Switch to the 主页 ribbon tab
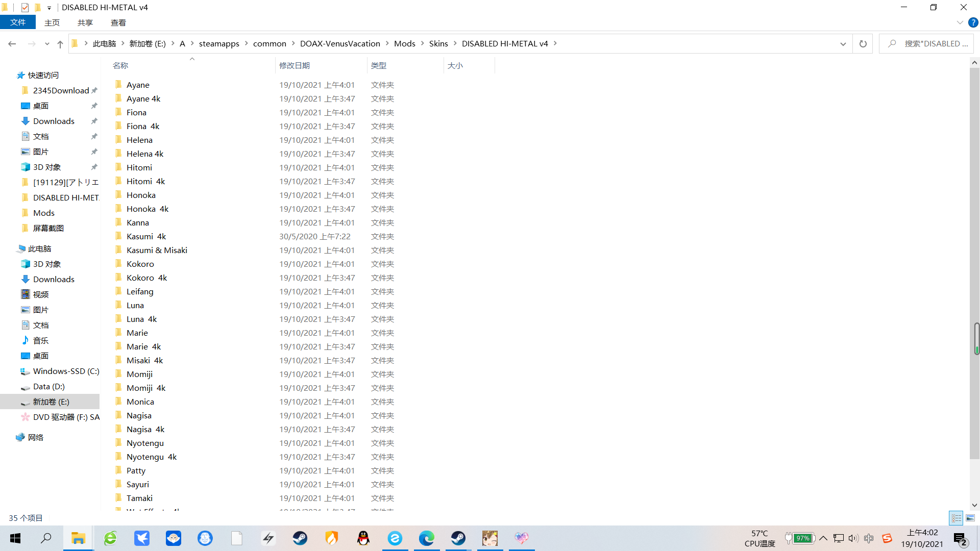 (52, 22)
